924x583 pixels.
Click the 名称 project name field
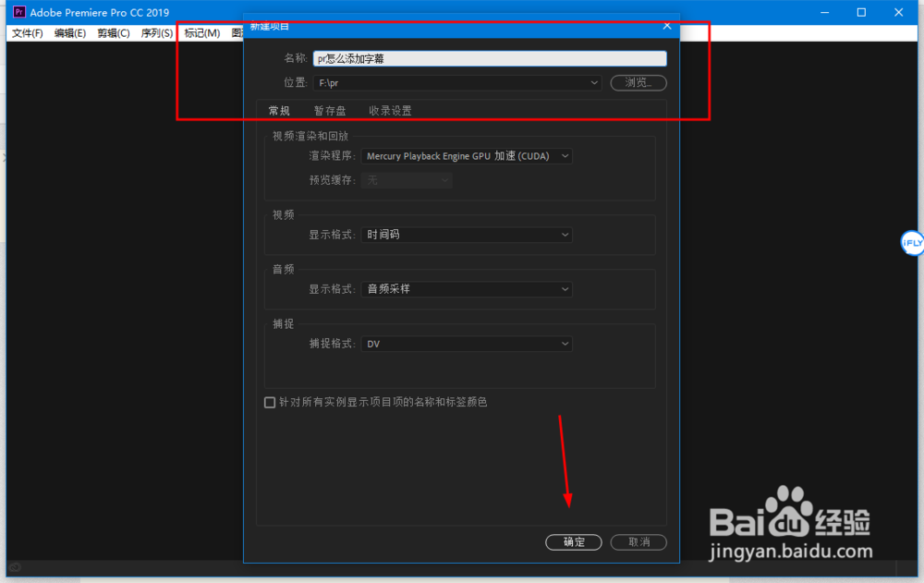tap(490, 58)
